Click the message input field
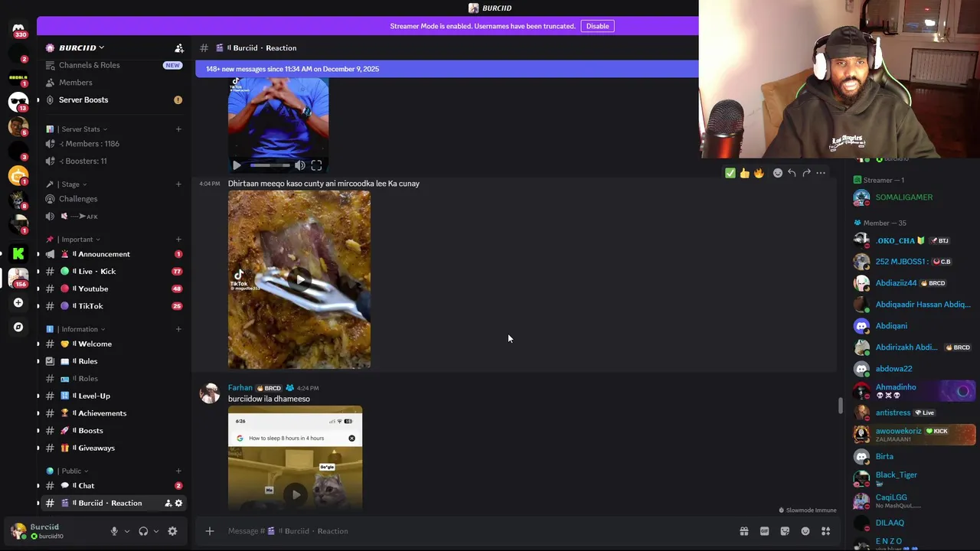980x551 pixels. pos(475,531)
